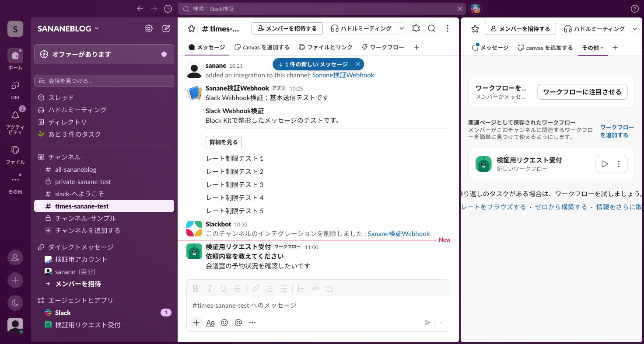Open the private-sanane-test channel
This screenshot has width=644, height=344.
(x=104, y=181)
